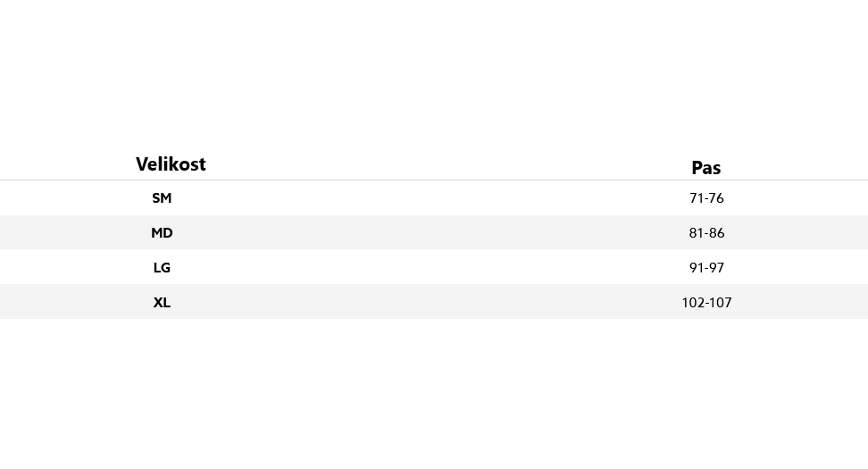Click the 91-97 waist value

tap(706, 268)
